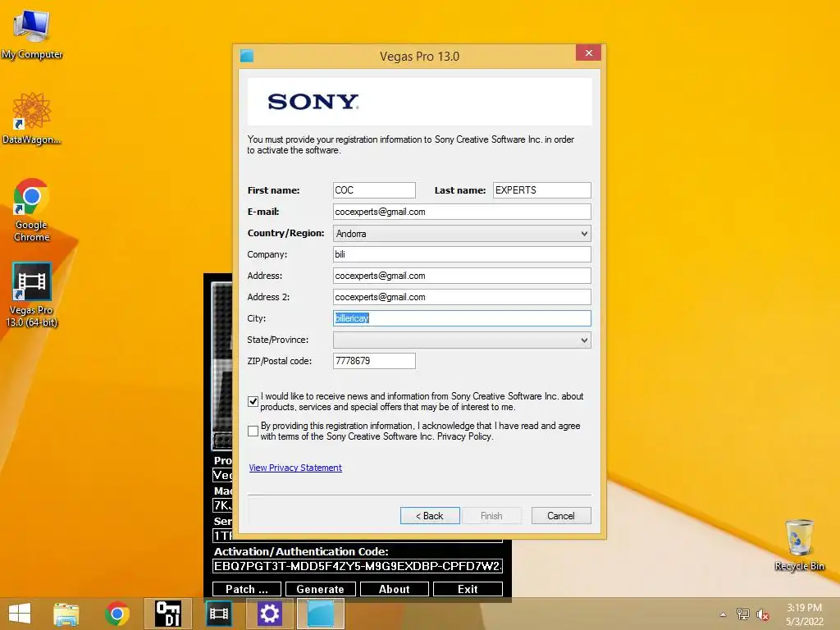The image size is (840, 630).
Task: Open File Explorer from the taskbar
Action: [66, 614]
